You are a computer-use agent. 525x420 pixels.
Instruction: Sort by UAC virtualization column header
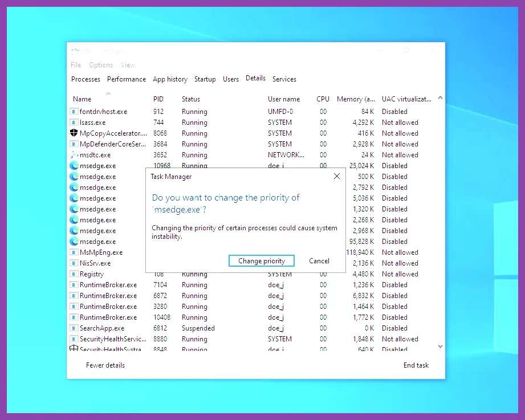coord(406,99)
